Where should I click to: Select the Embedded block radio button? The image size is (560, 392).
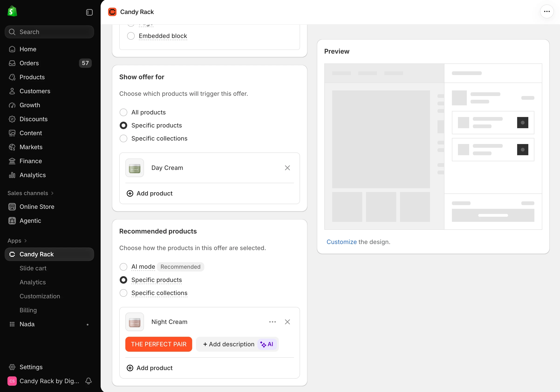131,36
